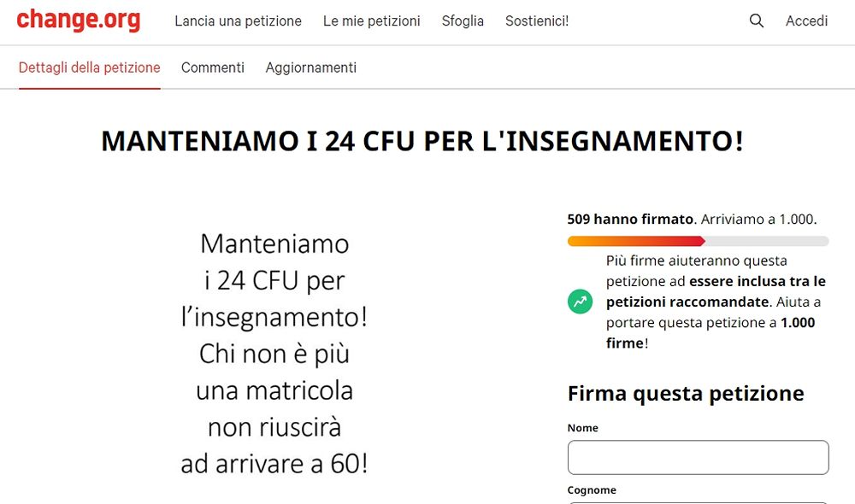Open Dettagli della petizione tab

89,67
